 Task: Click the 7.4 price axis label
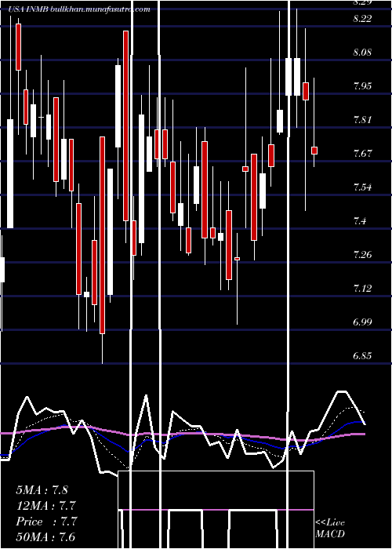click(359, 221)
